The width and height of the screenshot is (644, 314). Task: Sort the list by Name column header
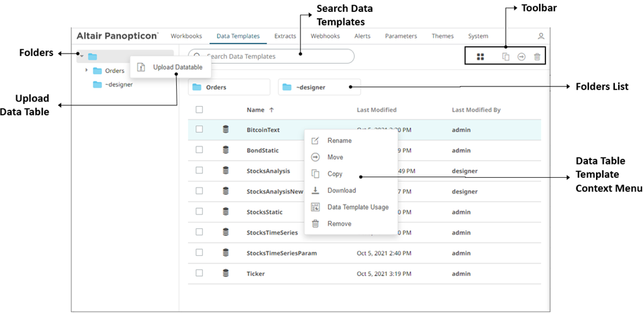(x=255, y=110)
